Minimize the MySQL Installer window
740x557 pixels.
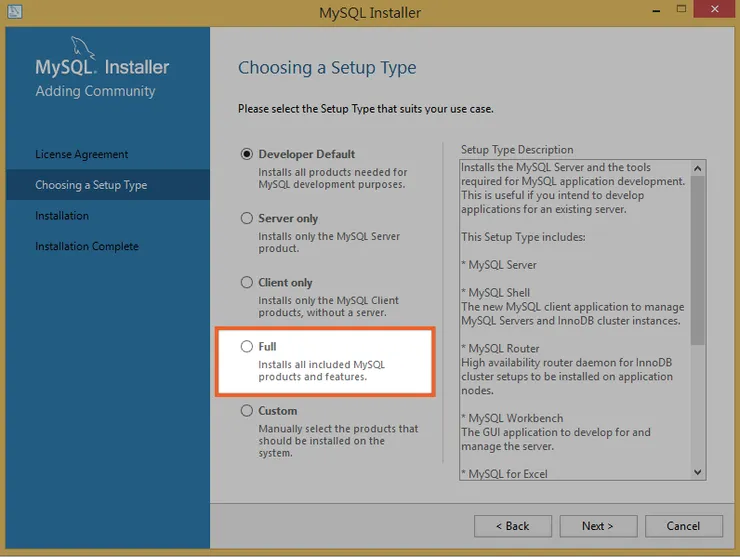[656, 10]
